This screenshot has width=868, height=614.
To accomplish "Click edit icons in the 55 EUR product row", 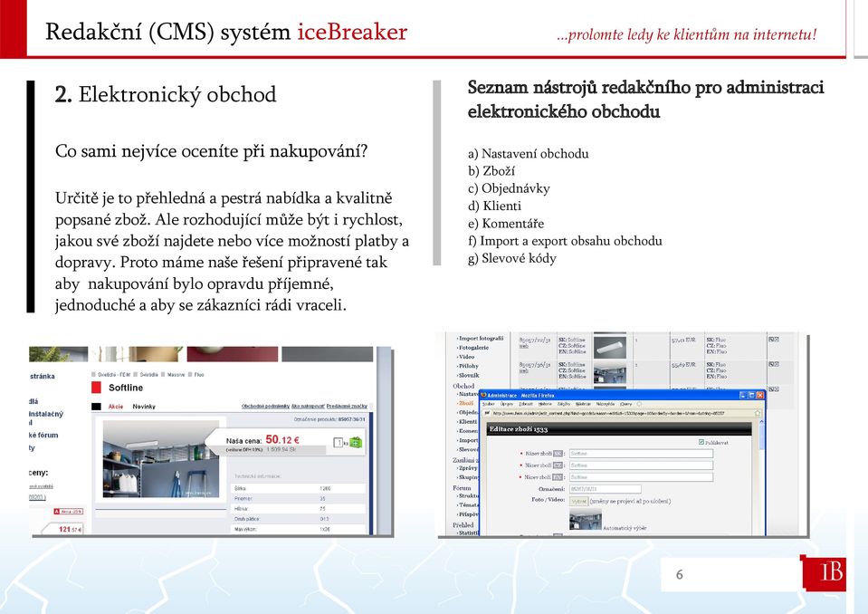I will 774,364.
